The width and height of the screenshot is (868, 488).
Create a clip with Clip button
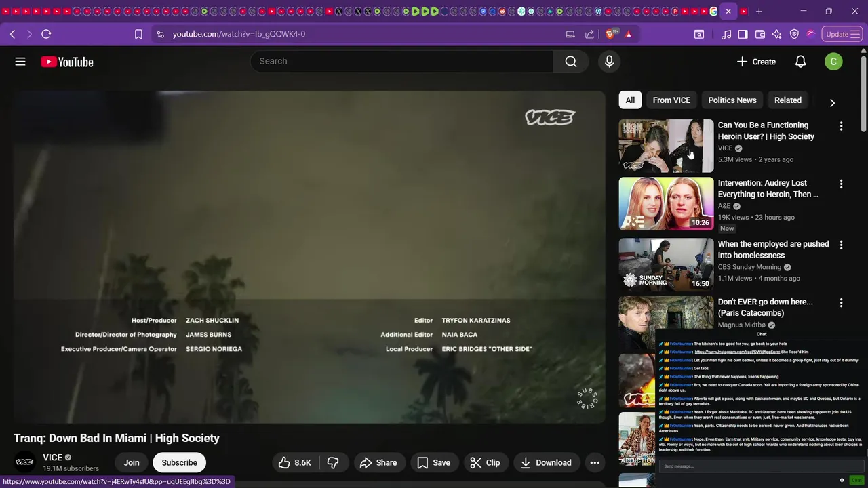coord(485,462)
